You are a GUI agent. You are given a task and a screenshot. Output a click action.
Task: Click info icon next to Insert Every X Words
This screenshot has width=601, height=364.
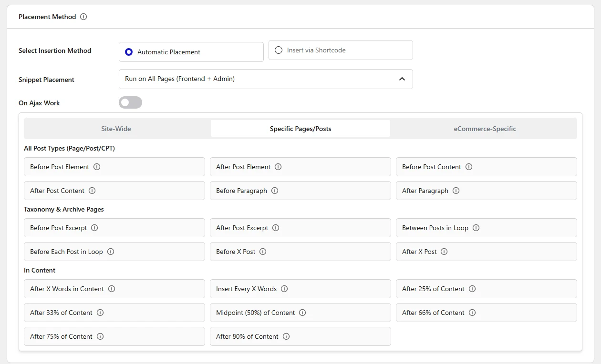[x=284, y=289]
